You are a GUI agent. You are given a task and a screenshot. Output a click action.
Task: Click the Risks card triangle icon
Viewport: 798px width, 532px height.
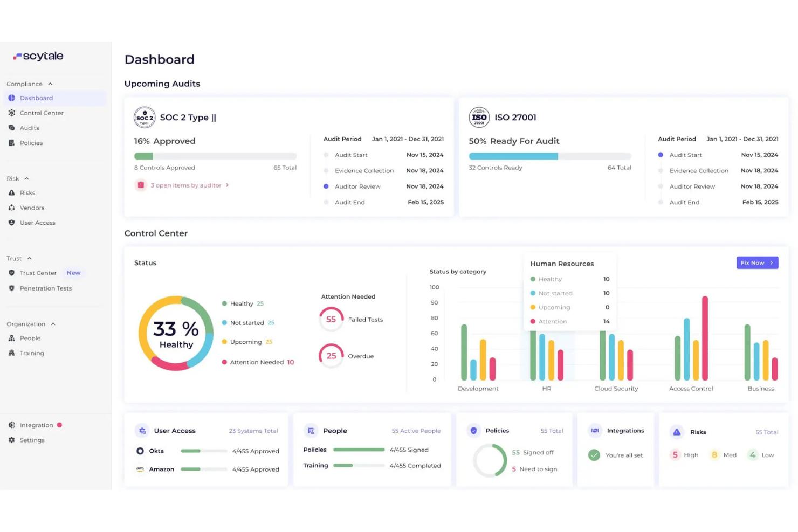click(677, 432)
